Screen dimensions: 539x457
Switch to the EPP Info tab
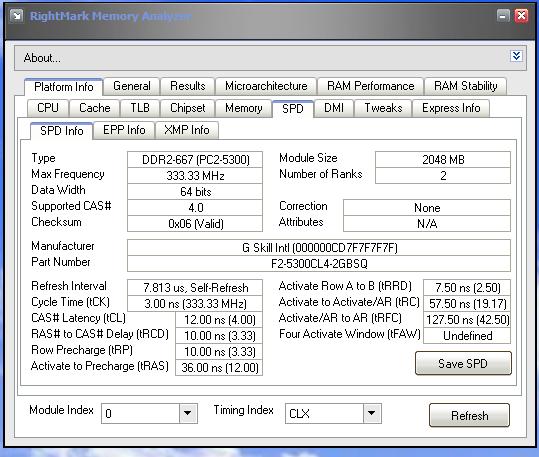(x=124, y=130)
